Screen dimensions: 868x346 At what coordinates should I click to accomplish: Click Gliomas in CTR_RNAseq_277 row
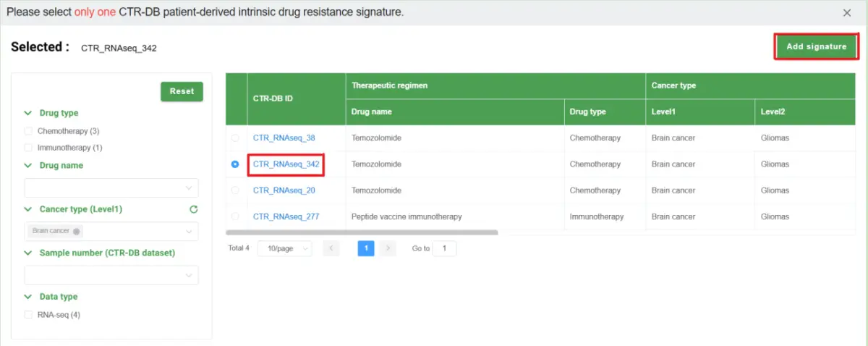click(775, 216)
